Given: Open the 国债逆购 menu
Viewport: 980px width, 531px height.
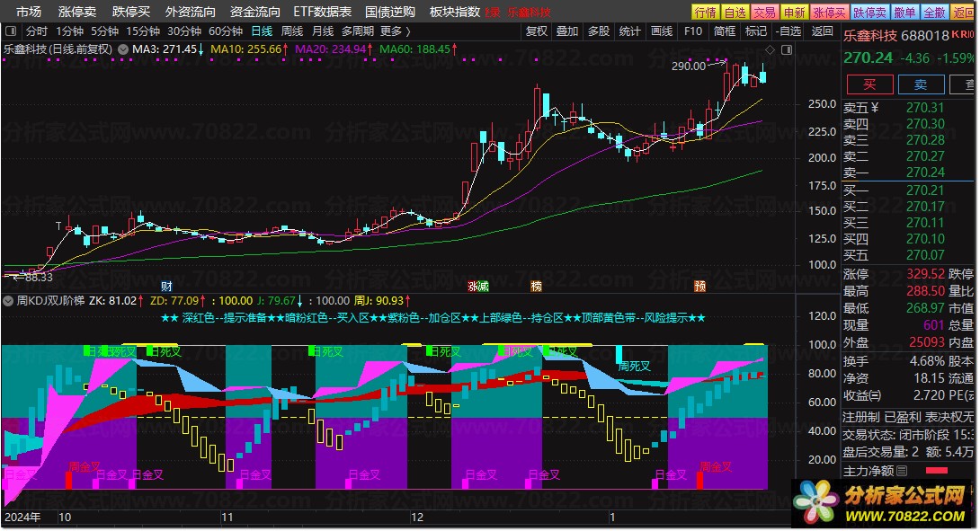Looking at the screenshot, I should click(390, 12).
